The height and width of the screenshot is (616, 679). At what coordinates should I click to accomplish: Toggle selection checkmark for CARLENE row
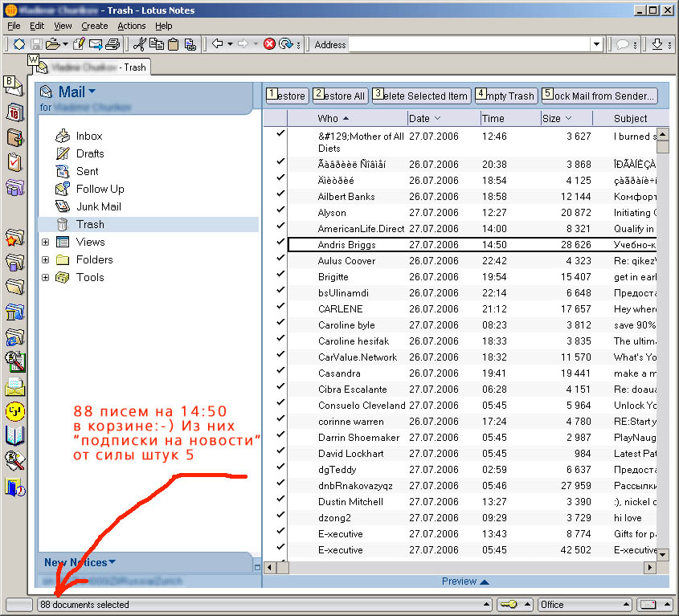click(280, 306)
